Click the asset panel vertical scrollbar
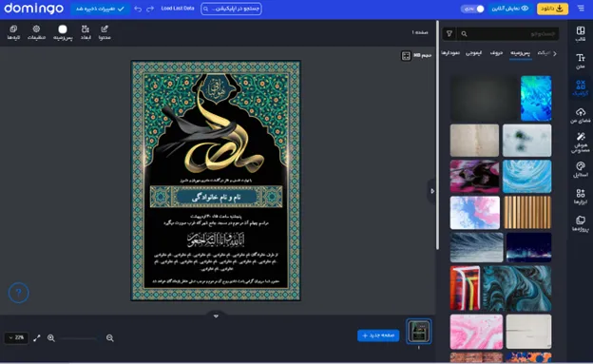This screenshot has width=593, height=364. [437, 136]
